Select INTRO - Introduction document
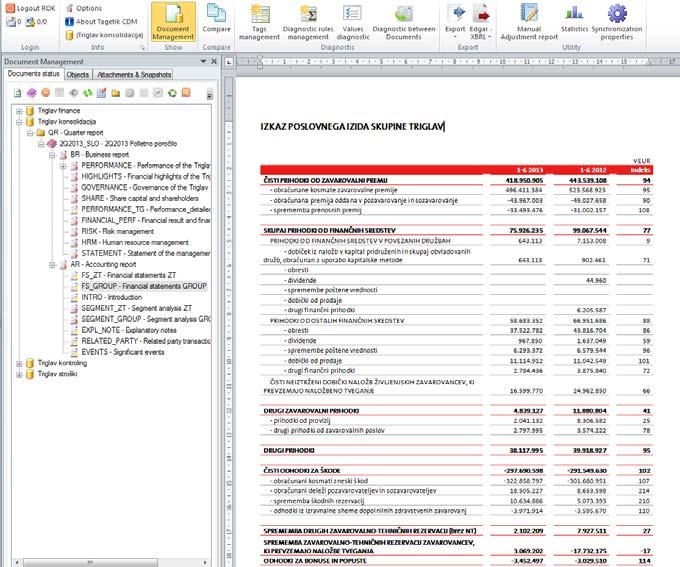Image resolution: width=680 pixels, height=567 pixels. tap(111, 297)
